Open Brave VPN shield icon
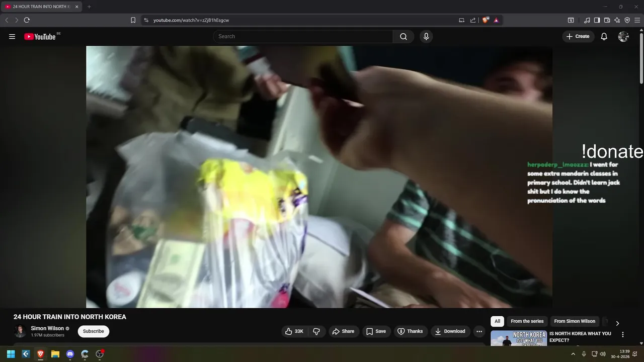The width and height of the screenshot is (644, 362). pyautogui.click(x=627, y=20)
